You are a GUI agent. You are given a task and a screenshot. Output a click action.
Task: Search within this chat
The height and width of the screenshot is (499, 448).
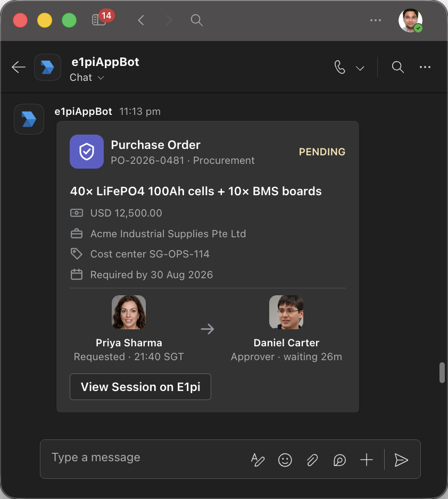398,67
